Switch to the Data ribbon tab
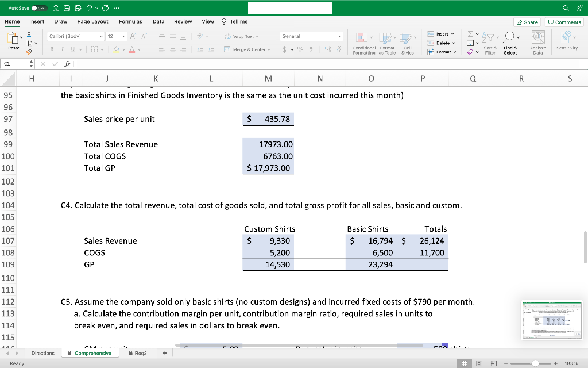 click(158, 21)
